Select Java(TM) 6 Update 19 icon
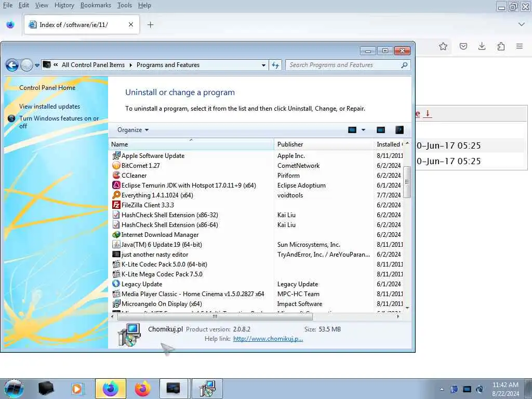This screenshot has height=399, width=532. (116, 244)
